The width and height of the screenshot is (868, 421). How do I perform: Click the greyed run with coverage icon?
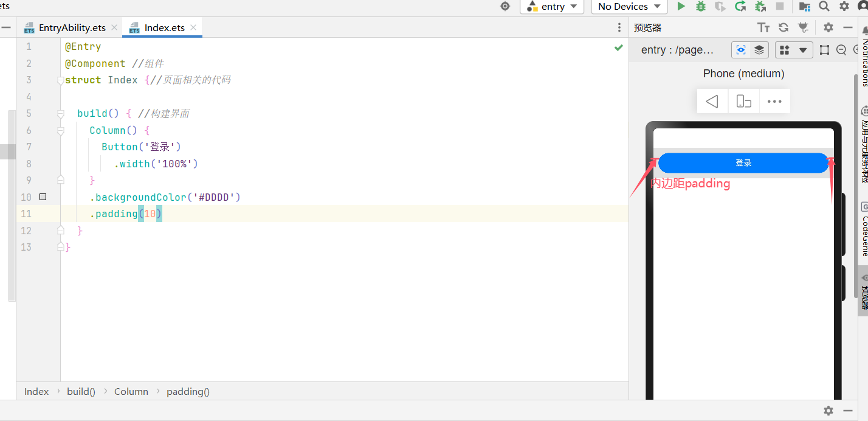click(x=720, y=6)
